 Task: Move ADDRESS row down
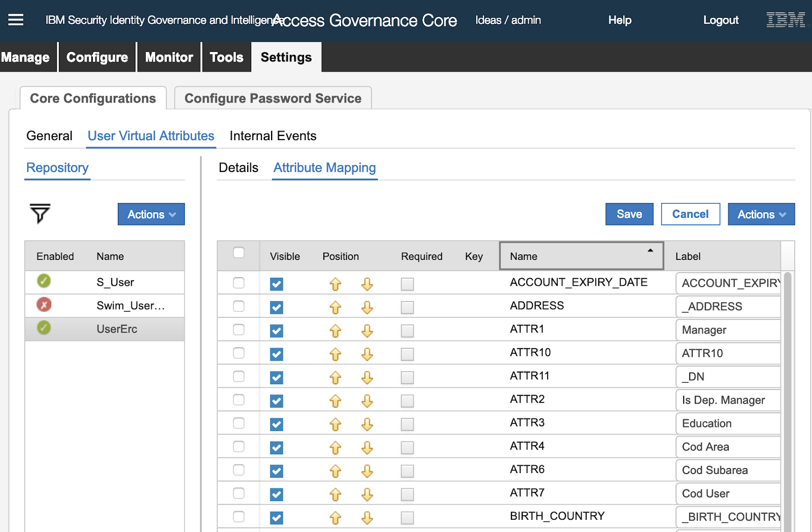(x=367, y=307)
